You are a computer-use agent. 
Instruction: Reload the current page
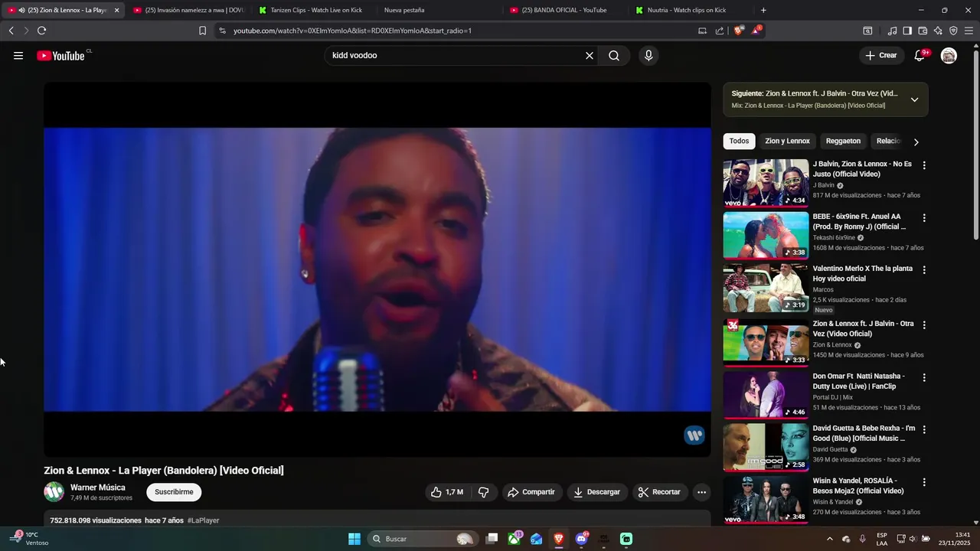41,31
